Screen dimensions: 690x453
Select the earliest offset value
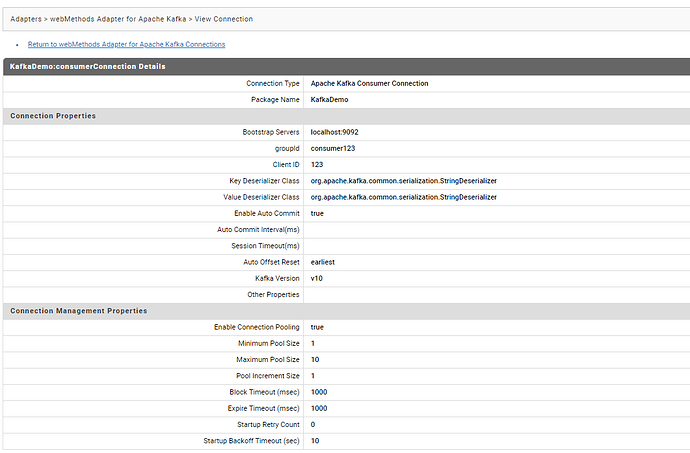(x=323, y=262)
